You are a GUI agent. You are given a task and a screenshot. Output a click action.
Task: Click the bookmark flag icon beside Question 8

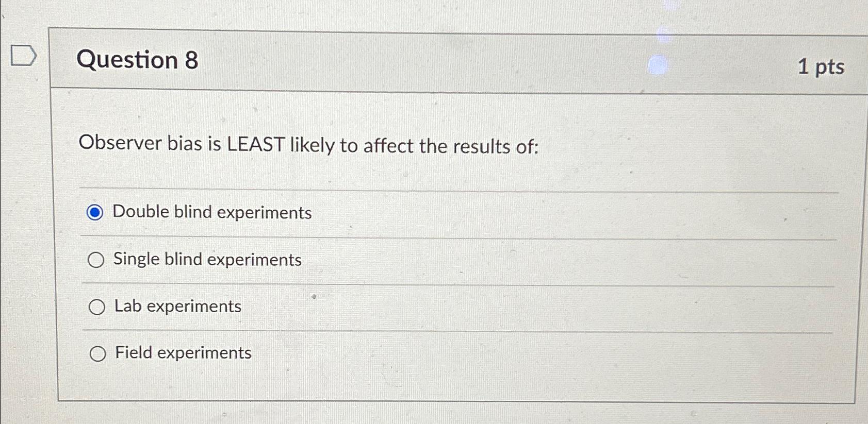[24, 56]
